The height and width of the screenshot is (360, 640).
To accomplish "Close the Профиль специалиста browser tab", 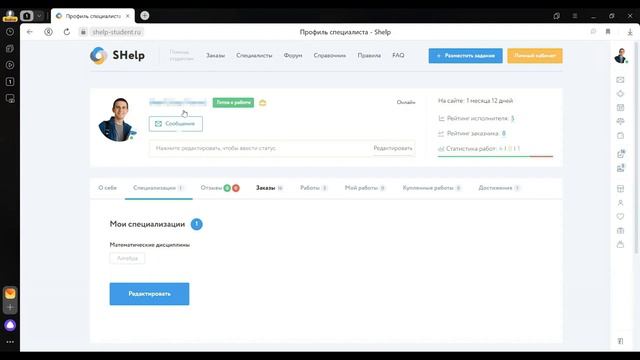I will pyautogui.click(x=127, y=16).
